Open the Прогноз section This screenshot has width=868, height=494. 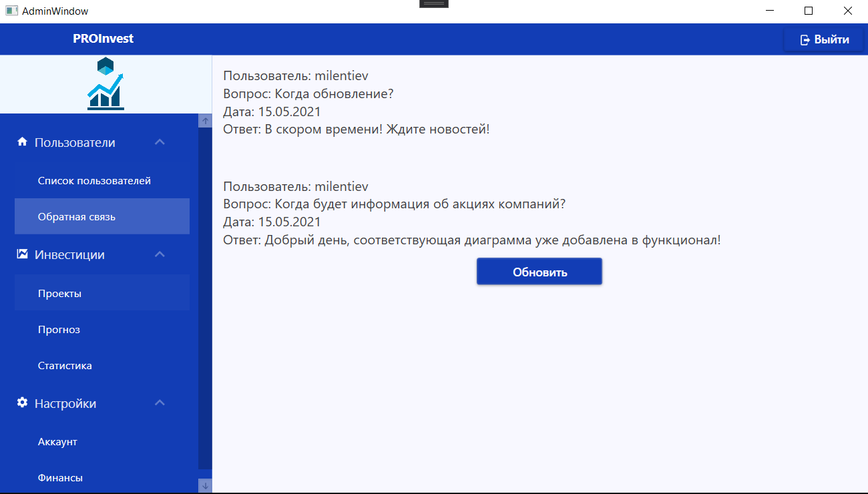[58, 329]
